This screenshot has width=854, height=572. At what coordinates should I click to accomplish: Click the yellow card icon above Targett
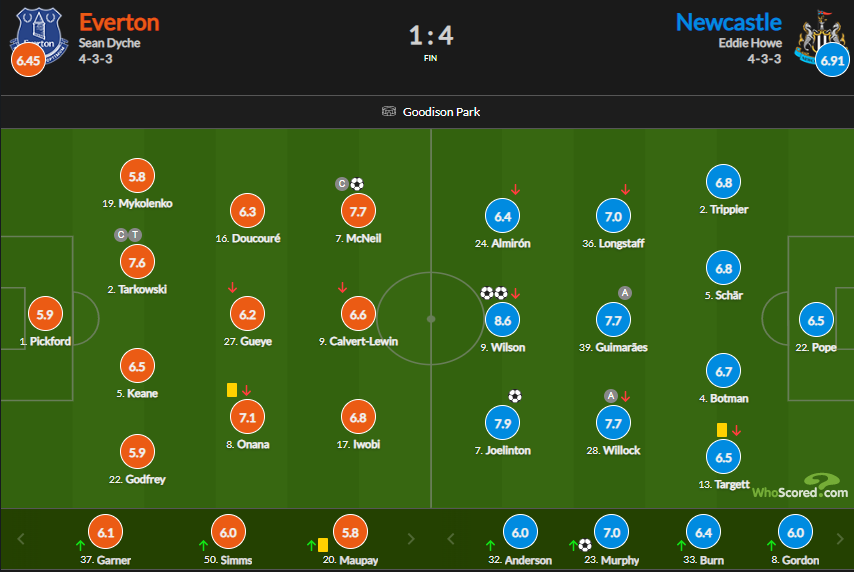(721, 429)
